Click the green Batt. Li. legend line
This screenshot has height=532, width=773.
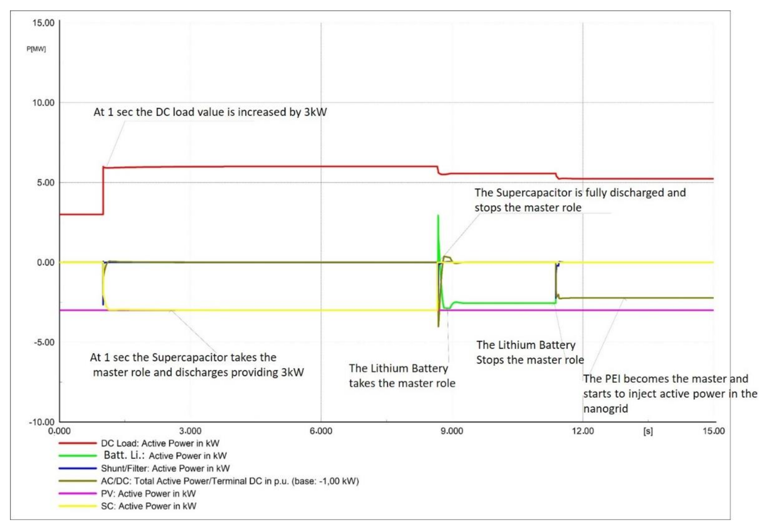77,456
